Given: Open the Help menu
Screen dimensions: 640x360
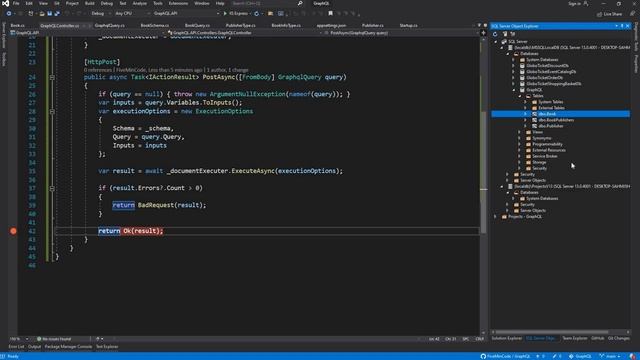Looking at the screenshot, I should [x=220, y=3].
